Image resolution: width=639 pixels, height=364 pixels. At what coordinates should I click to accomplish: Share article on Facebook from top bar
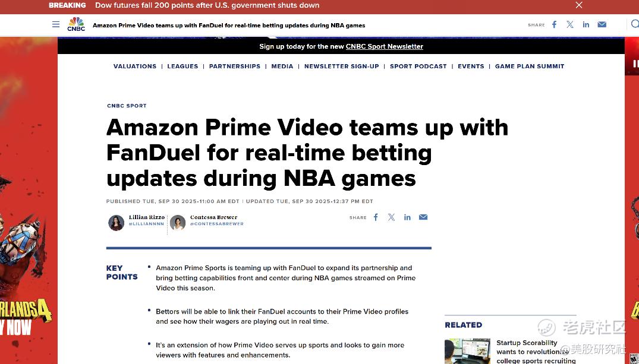554,24
